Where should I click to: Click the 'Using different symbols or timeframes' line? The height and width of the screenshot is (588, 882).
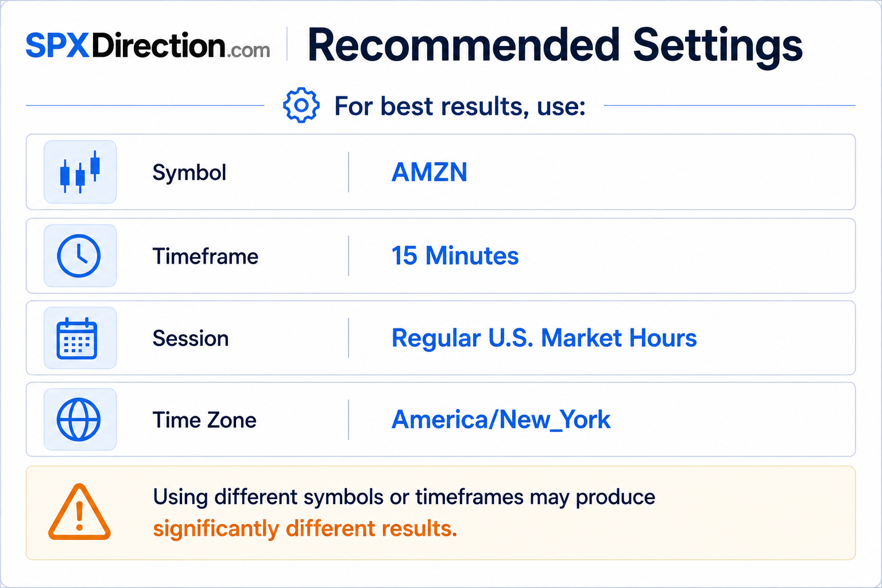click(x=404, y=497)
